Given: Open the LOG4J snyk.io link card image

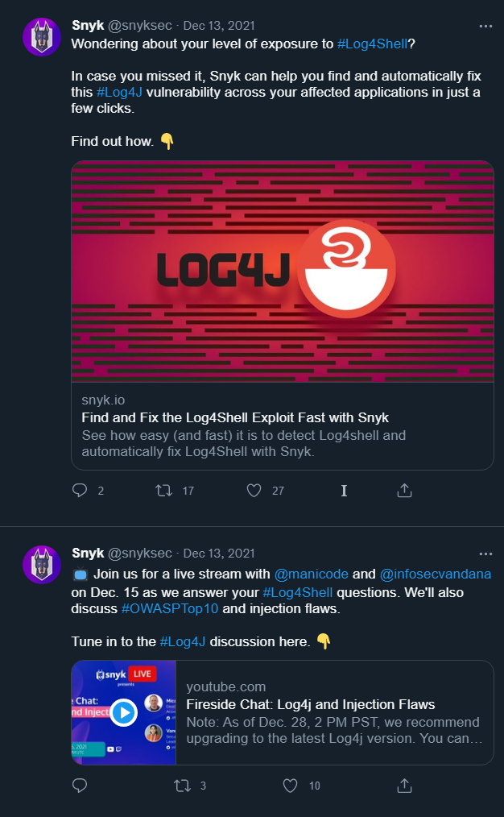Looking at the screenshot, I should (x=283, y=272).
